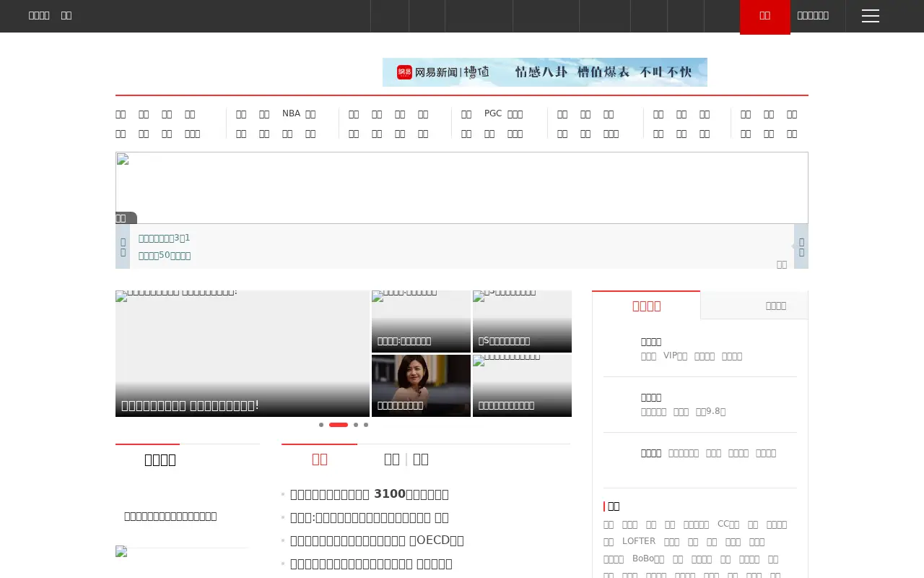The width and height of the screenshot is (924, 578).
Task: Open the product link starting with "BoBo"
Action: tap(648, 558)
